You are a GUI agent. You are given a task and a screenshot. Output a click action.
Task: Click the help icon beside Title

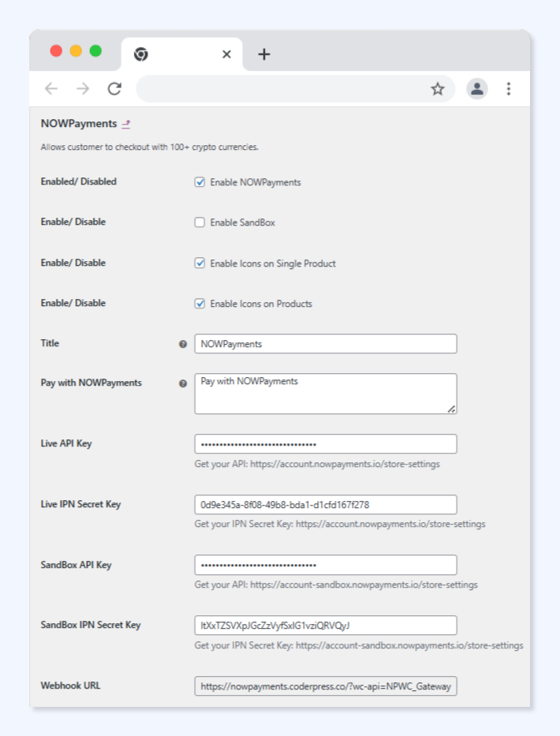tap(183, 344)
